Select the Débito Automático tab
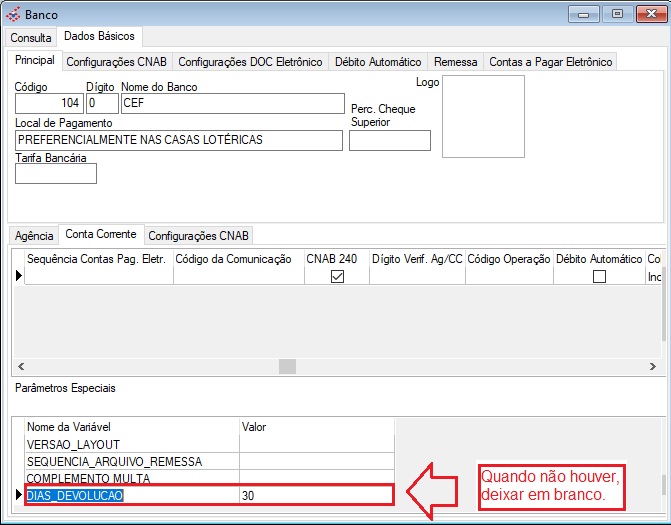 (x=377, y=62)
